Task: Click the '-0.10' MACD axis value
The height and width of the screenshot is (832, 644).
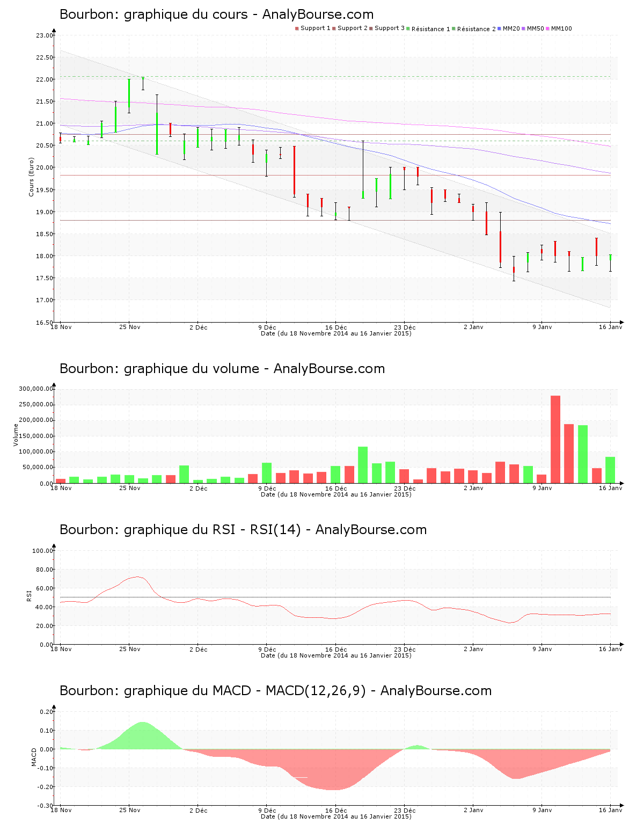Action: [x=45, y=768]
